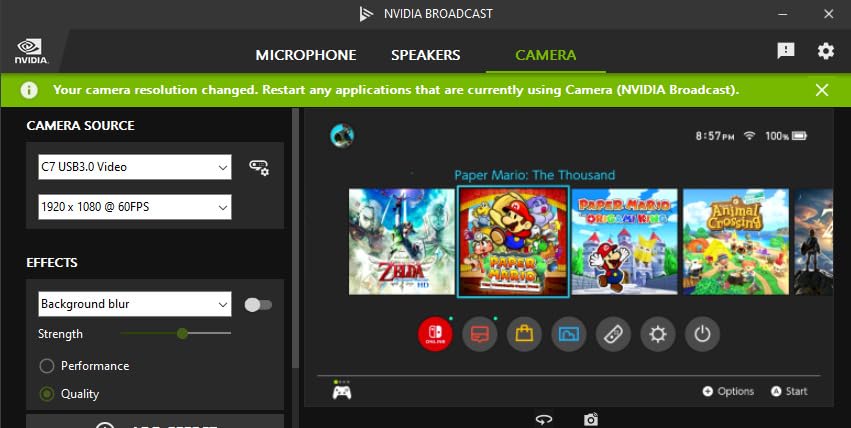Open the Album icon in the preview

pos(568,334)
